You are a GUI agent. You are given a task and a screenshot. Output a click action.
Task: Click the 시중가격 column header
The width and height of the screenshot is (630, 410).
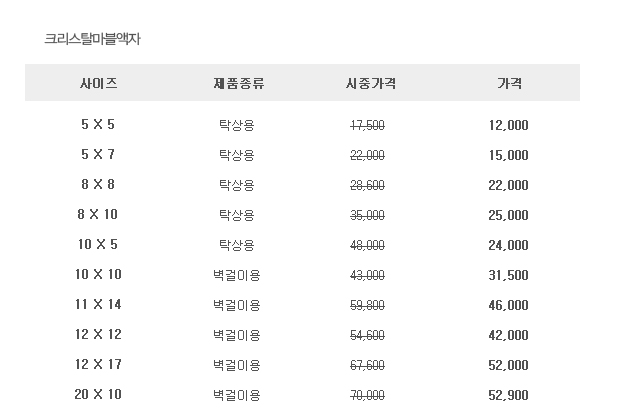(x=370, y=83)
